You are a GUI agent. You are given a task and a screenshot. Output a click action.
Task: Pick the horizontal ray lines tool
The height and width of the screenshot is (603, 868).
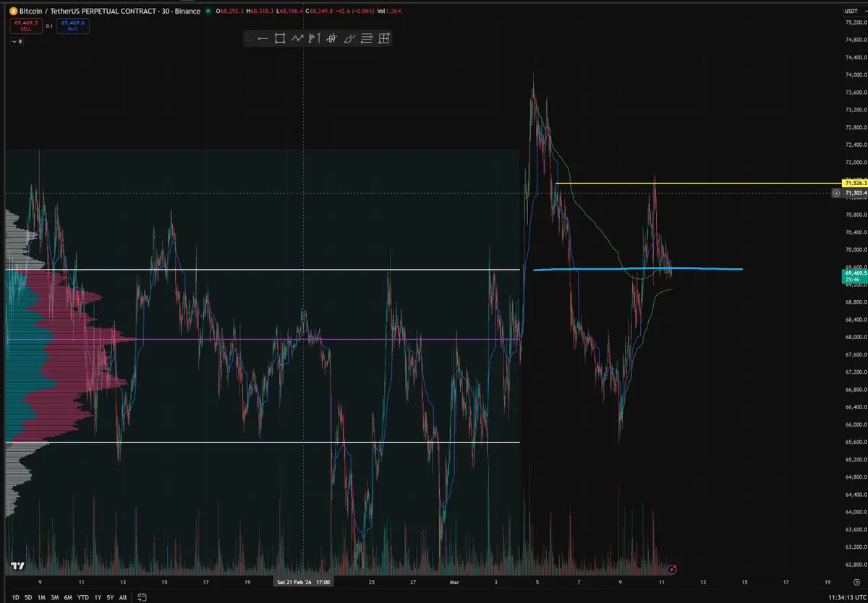(x=367, y=38)
